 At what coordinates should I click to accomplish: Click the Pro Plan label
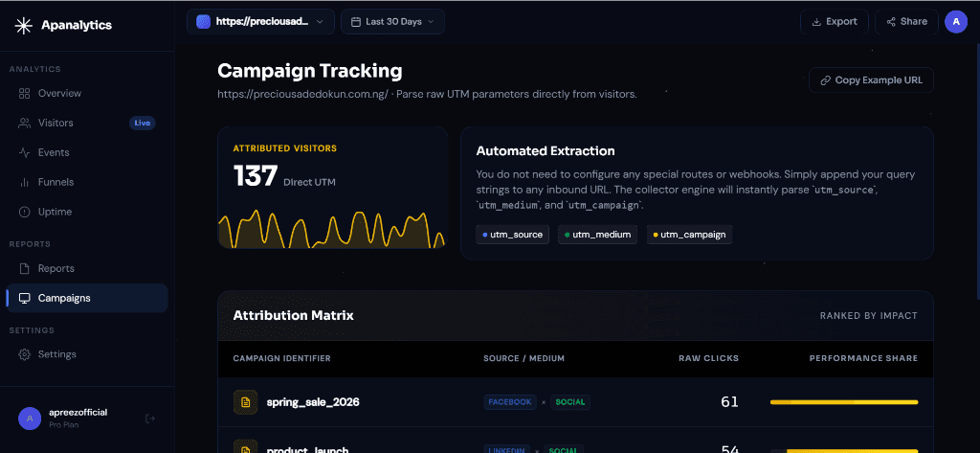[64, 425]
